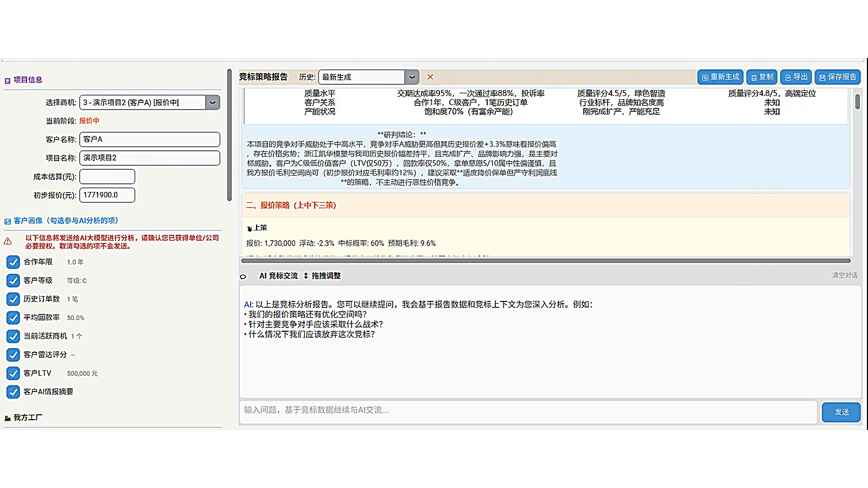Click the 等级: C value text
This screenshot has height=488, width=868.
(x=76, y=281)
